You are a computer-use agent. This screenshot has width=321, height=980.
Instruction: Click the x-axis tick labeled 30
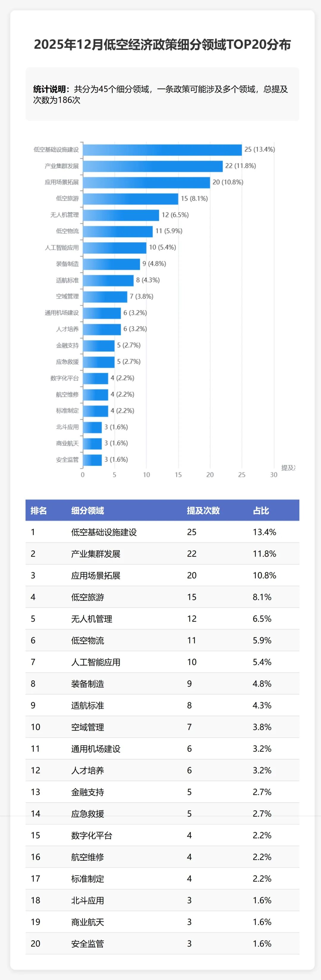pos(273,475)
